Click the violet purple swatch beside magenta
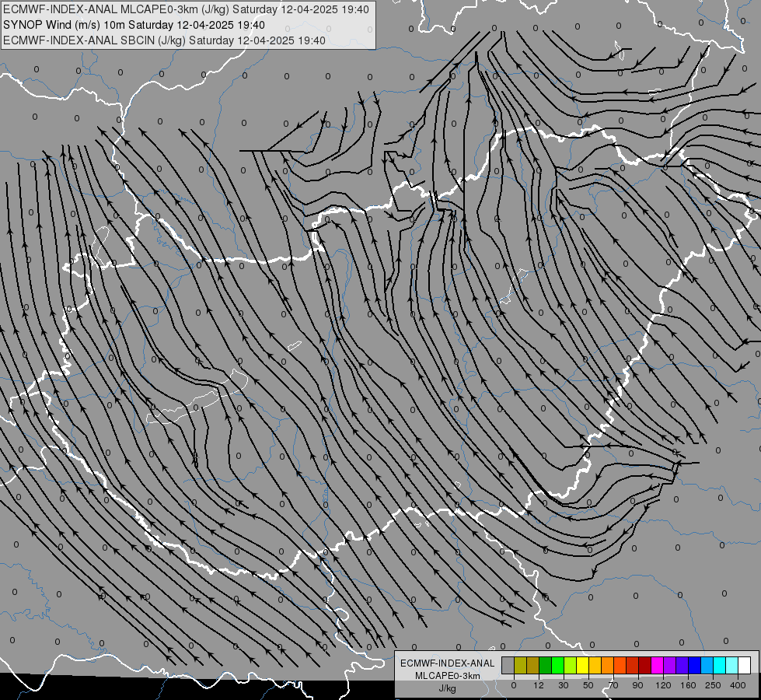Viewport: 761px width, 700px height. coord(670,665)
